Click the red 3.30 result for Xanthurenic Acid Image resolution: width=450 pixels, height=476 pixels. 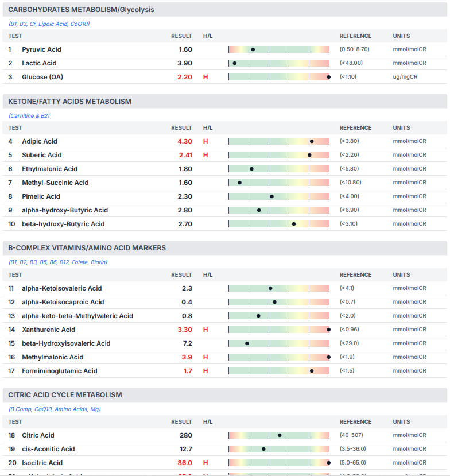(185, 330)
